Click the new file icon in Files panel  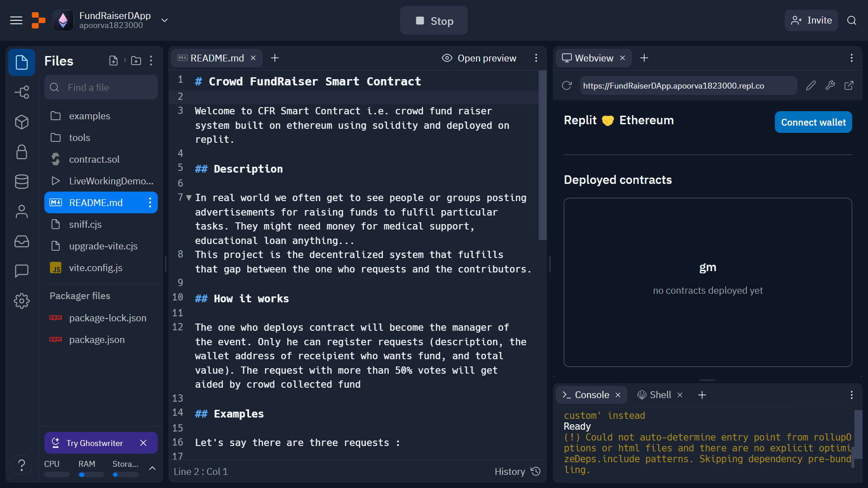113,61
